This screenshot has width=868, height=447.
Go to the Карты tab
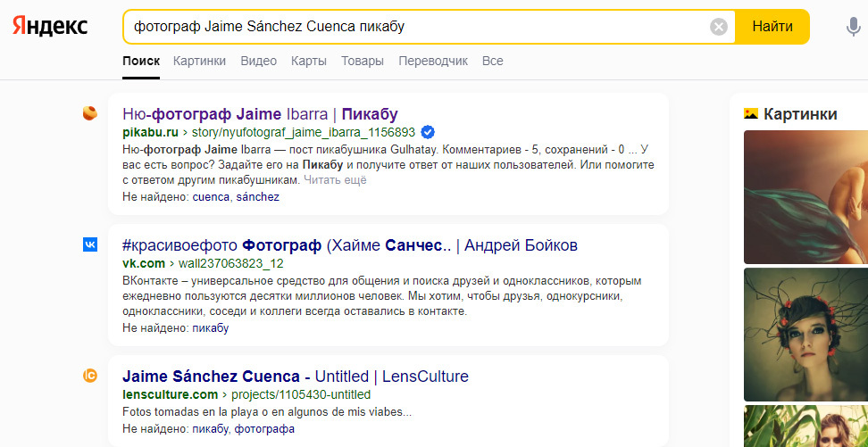point(309,61)
